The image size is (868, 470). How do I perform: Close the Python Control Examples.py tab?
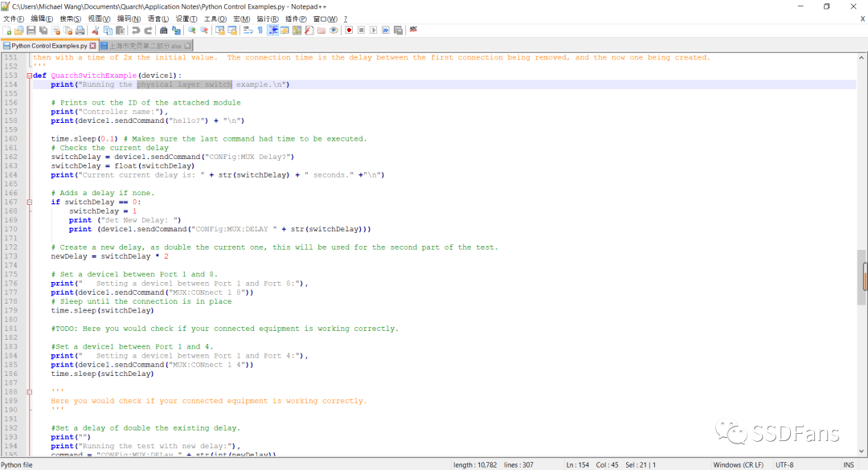[x=92, y=46]
